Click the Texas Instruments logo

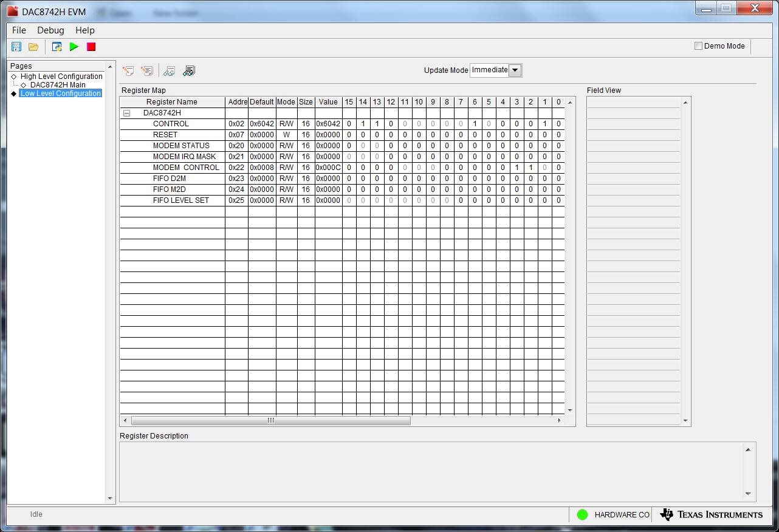click(711, 515)
